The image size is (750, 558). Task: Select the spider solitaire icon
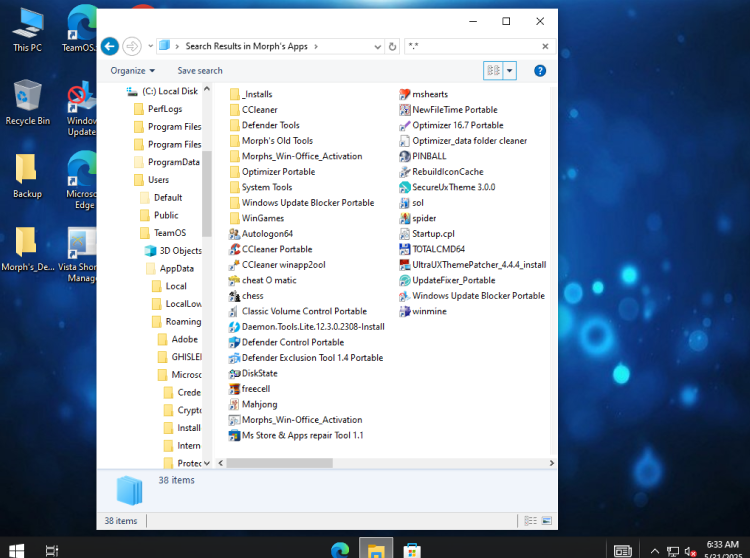click(405, 219)
